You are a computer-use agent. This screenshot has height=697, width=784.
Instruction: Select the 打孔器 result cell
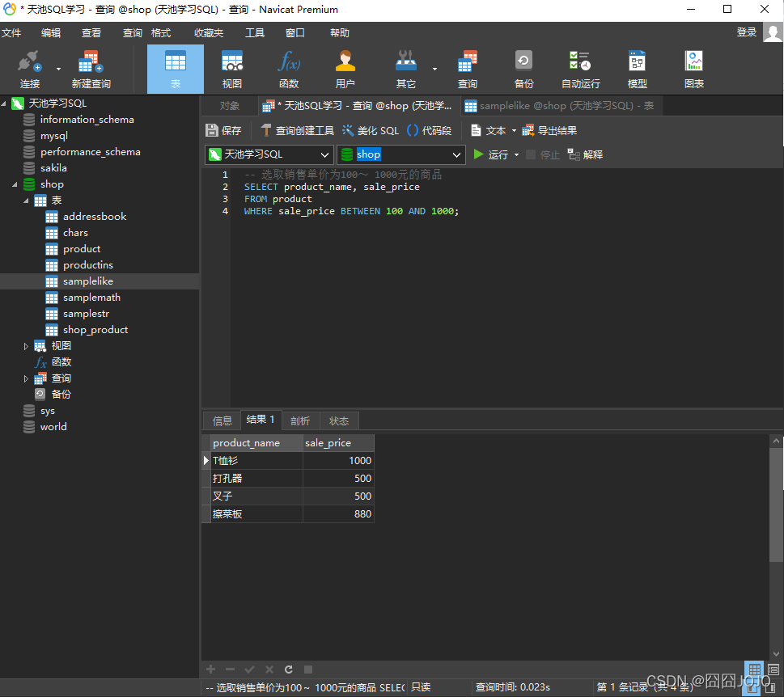tap(256, 478)
